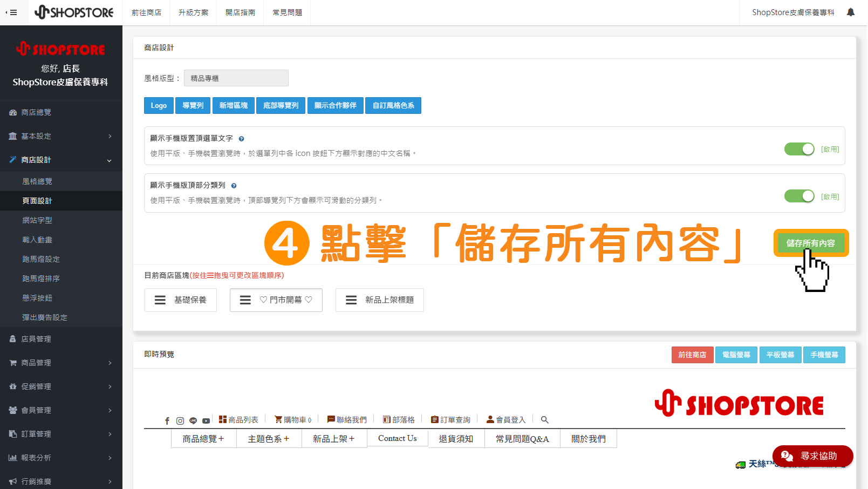Expand the 行銷推廣 sidebar menu
This screenshot has height=489, width=868.
click(x=61, y=481)
